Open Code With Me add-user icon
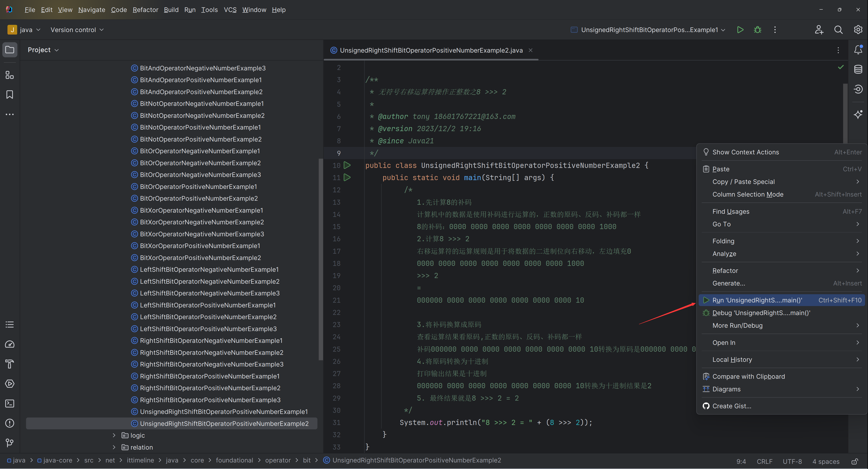868x469 pixels. click(819, 30)
